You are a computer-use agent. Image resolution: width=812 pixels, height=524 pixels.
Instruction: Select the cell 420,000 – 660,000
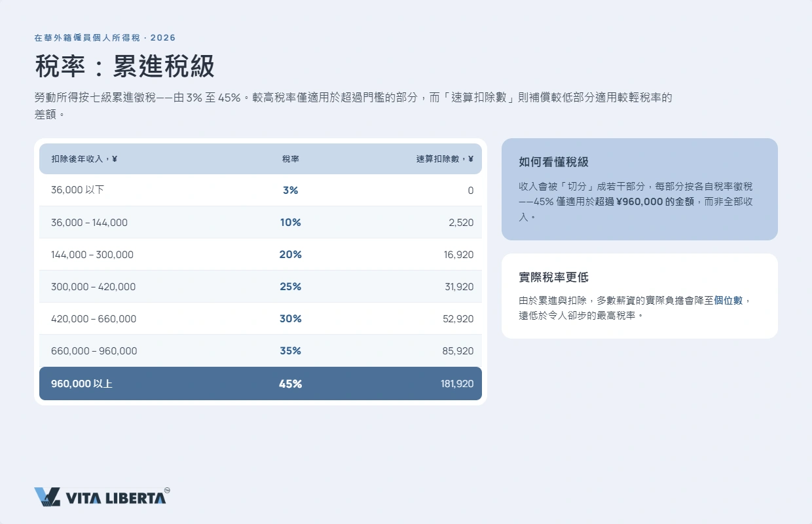coord(94,319)
